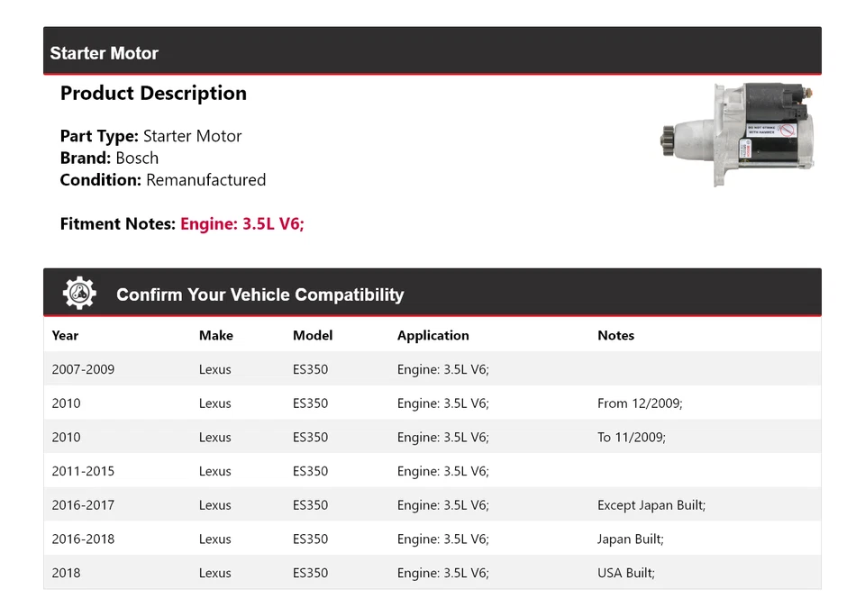
Task: Click the Confirm Your Vehicle Compatibility heading
Action: (x=259, y=294)
